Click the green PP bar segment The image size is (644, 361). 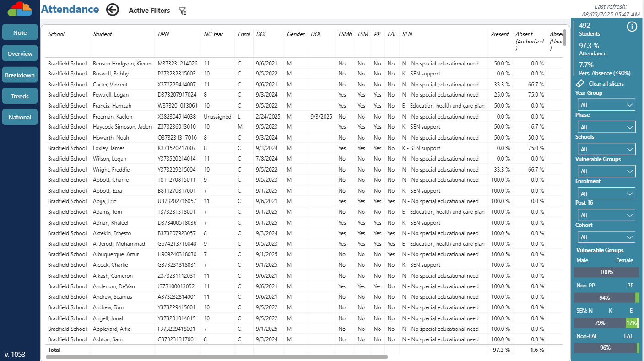[x=637, y=298]
